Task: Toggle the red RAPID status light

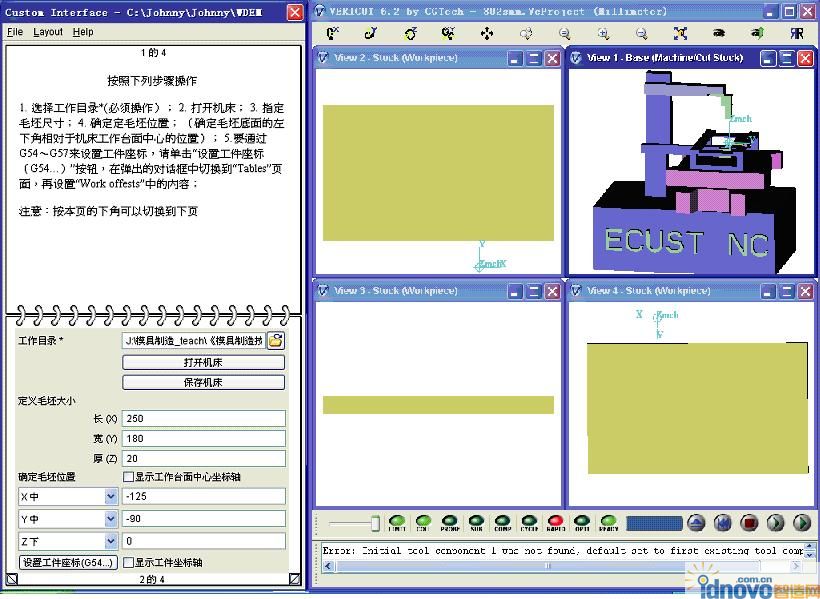Action: [556, 522]
